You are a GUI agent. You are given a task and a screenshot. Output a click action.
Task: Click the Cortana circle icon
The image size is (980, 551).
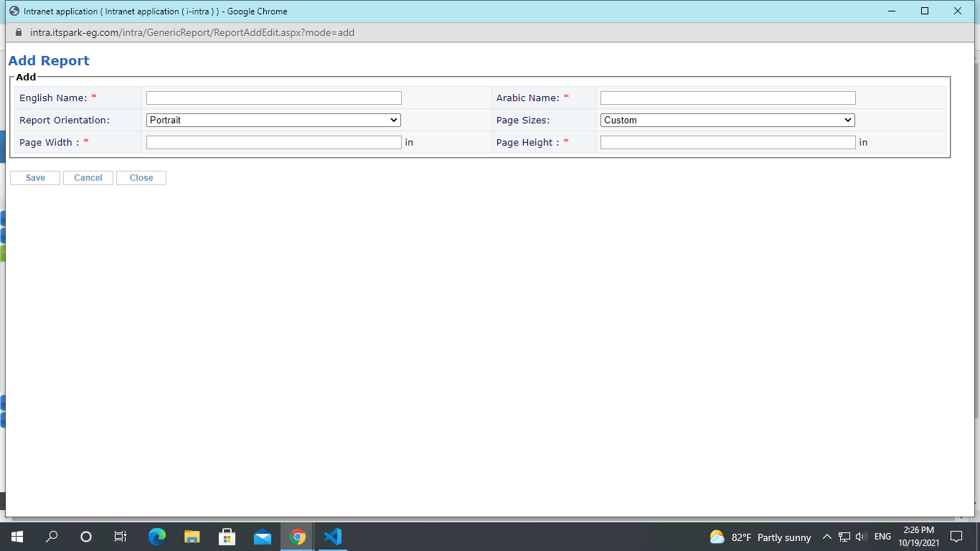(x=86, y=537)
